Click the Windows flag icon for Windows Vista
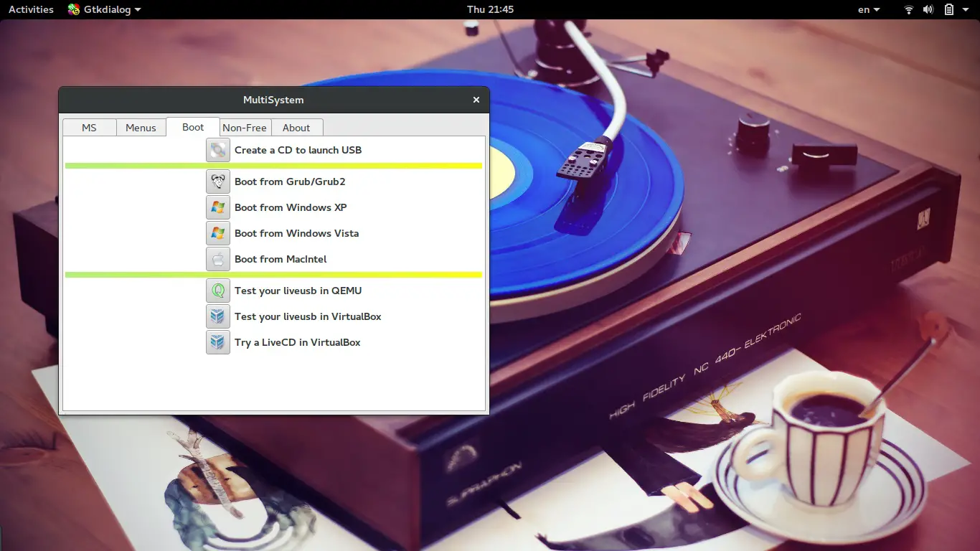 (x=218, y=233)
